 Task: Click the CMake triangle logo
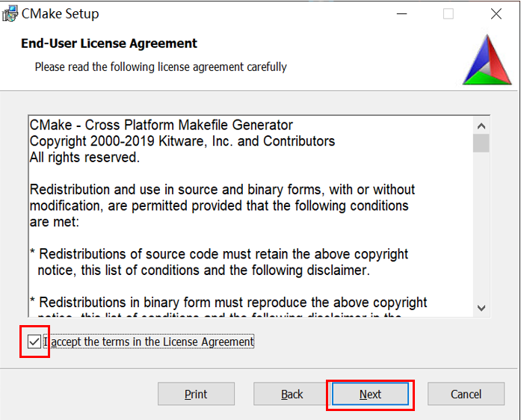[487, 60]
